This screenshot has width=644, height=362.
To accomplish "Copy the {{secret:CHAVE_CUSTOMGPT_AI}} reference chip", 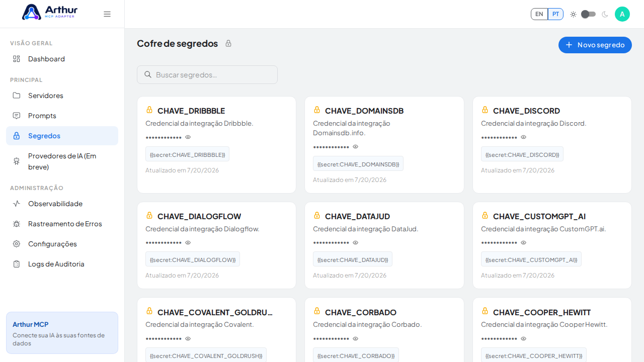I will coord(531,259).
